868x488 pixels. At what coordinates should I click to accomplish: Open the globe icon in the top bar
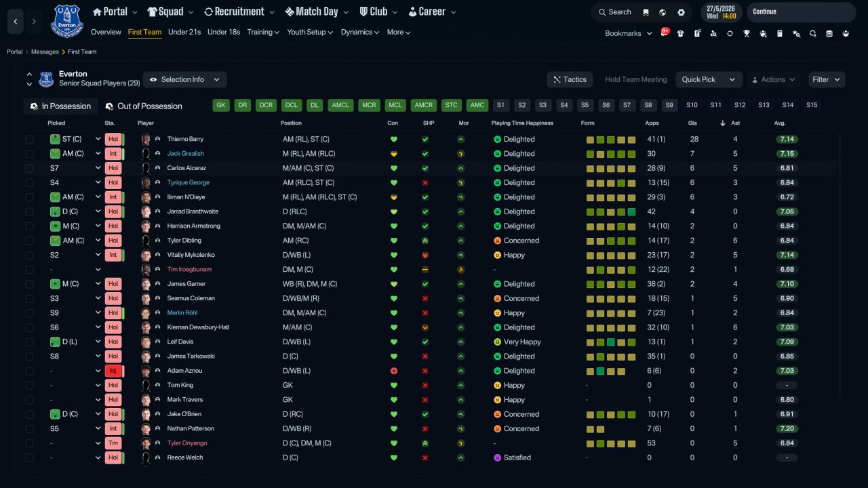pyautogui.click(x=663, y=12)
